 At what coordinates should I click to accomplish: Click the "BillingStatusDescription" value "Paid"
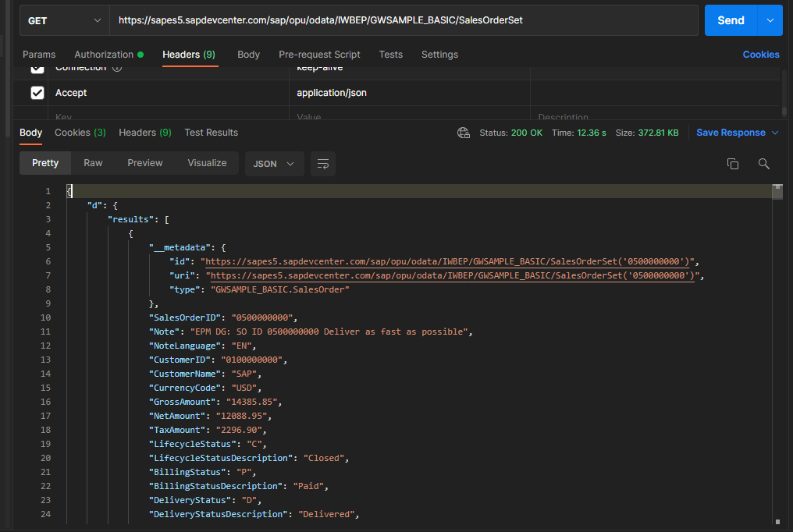308,486
